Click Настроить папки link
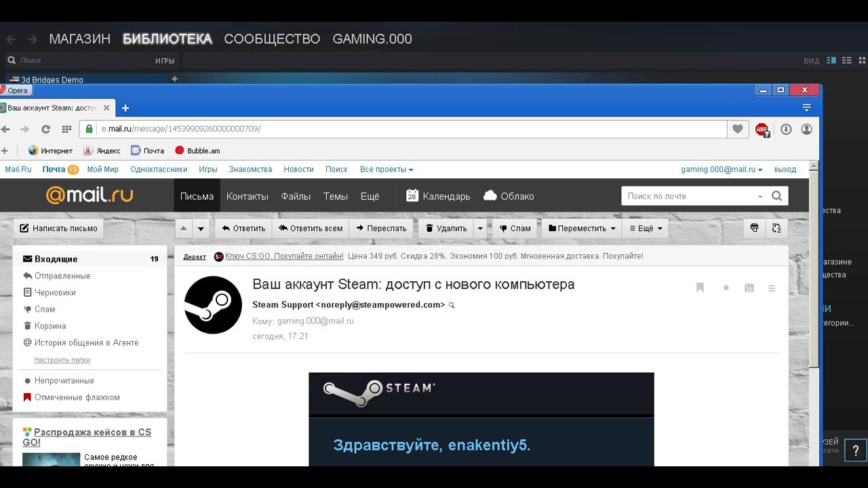868x488 pixels. pos(62,360)
